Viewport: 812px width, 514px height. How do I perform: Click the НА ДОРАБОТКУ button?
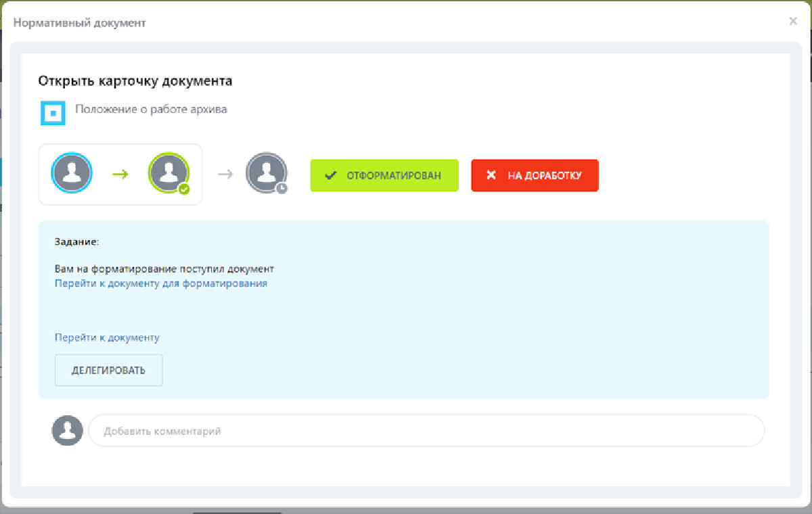535,175
